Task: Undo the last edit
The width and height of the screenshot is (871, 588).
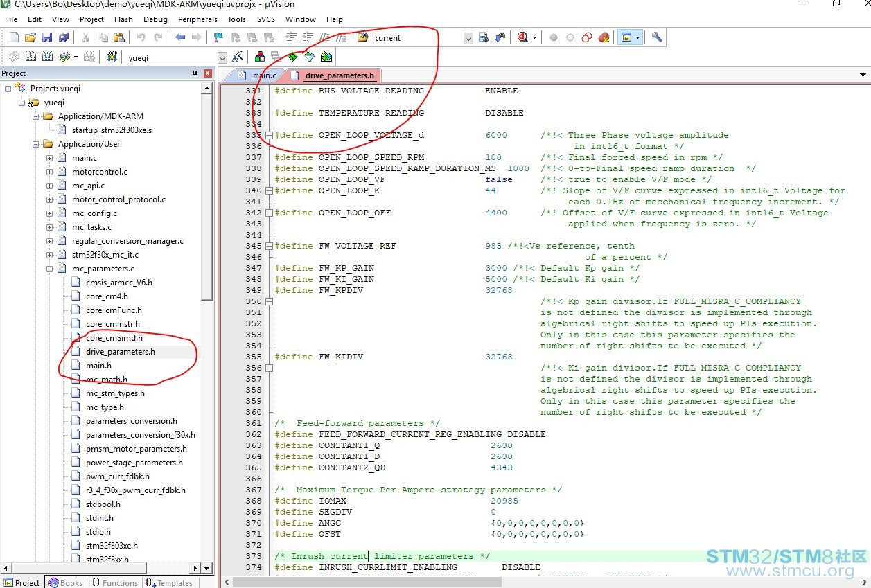Action: tap(141, 37)
